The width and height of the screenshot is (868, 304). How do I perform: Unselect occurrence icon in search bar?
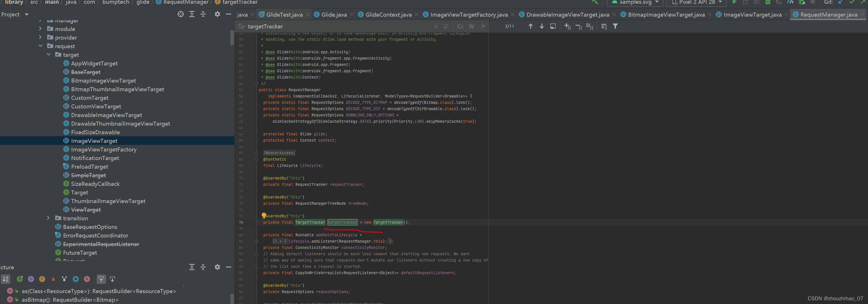[579, 26]
